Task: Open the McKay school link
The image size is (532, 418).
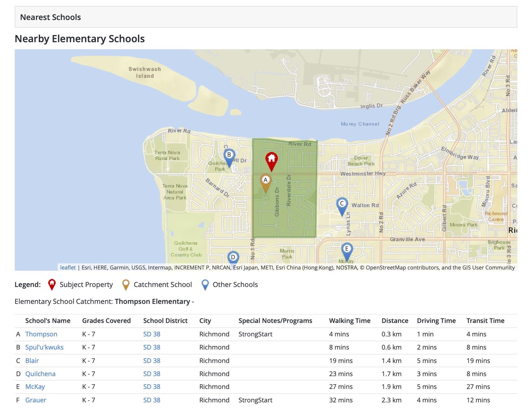Action: click(x=35, y=387)
